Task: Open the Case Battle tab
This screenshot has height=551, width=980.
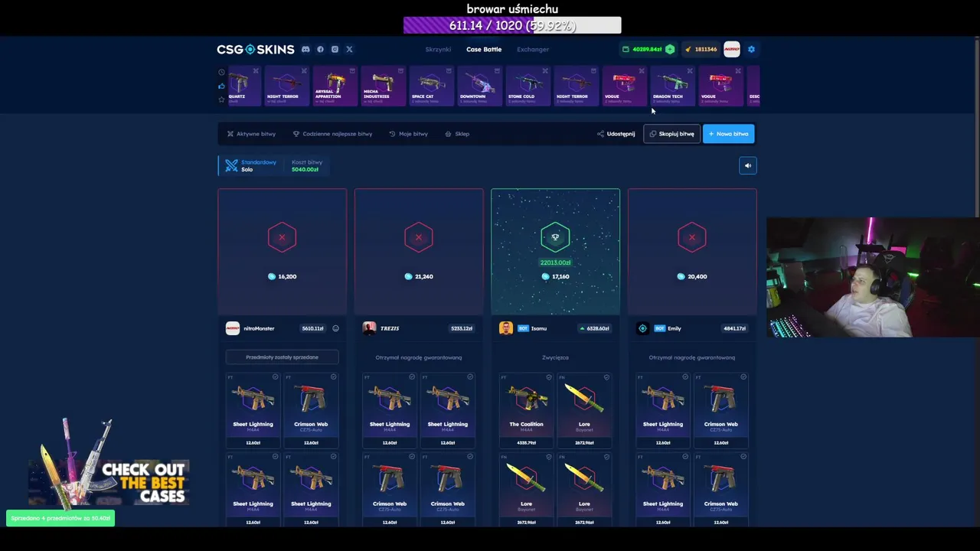Action: pyautogui.click(x=484, y=49)
